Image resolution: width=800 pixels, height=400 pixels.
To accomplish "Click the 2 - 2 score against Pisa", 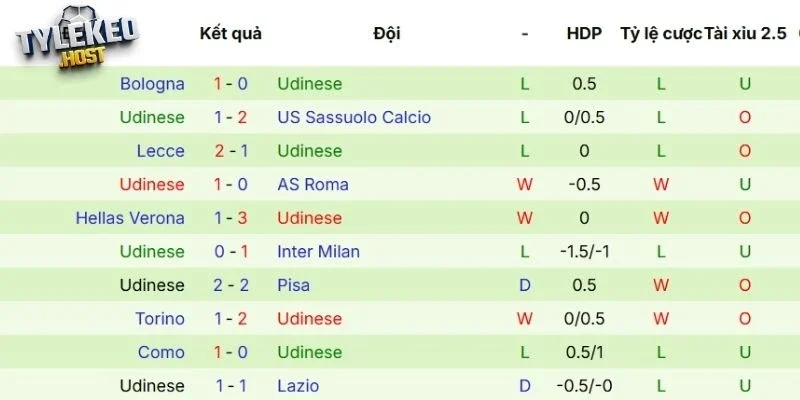I will (x=231, y=285).
